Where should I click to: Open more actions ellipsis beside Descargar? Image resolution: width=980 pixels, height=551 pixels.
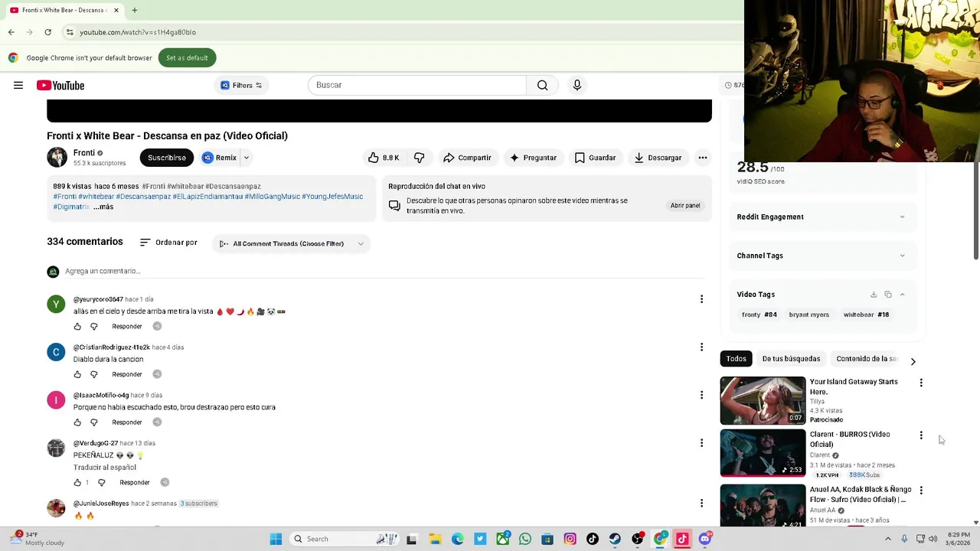coord(703,158)
